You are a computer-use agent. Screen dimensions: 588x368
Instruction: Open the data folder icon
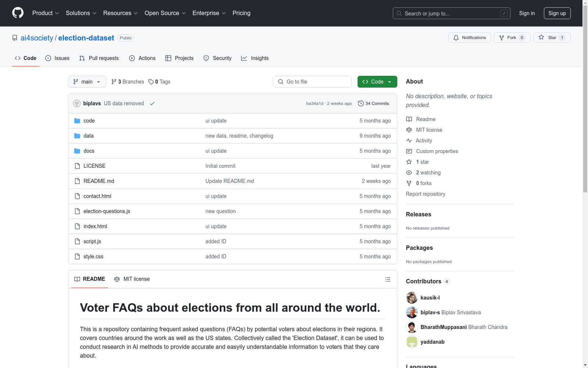(77, 136)
